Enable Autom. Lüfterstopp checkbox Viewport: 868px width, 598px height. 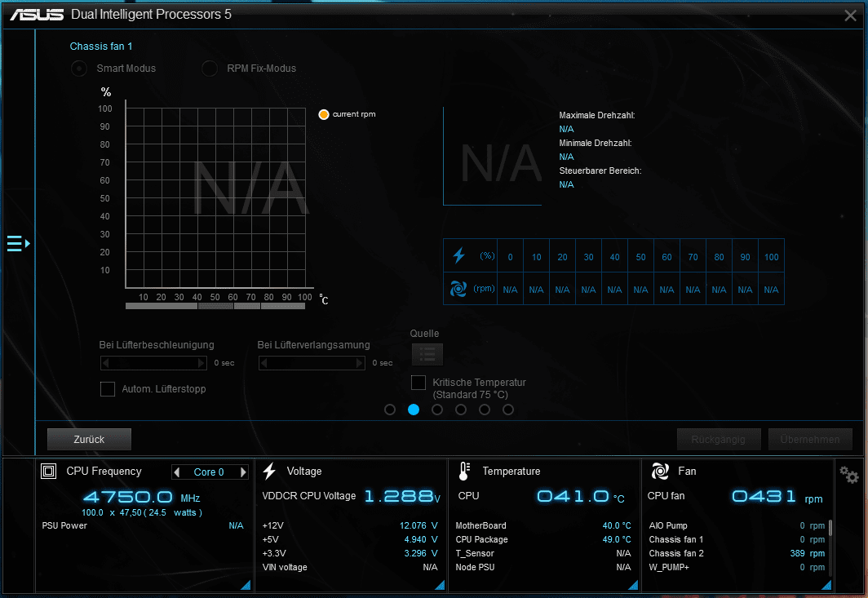108,388
